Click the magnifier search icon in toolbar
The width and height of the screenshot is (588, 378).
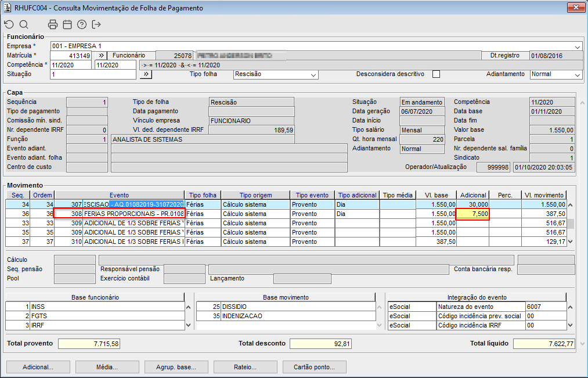click(24, 24)
